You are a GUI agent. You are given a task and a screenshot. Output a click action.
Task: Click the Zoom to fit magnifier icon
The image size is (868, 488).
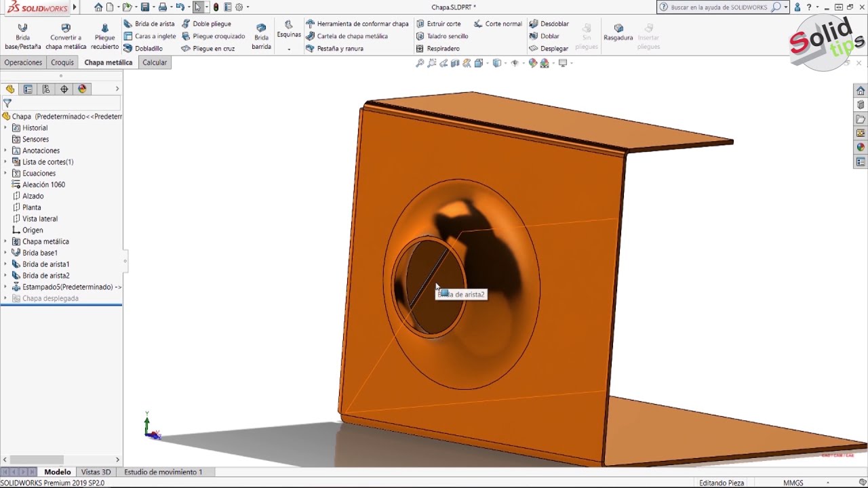[x=420, y=63]
